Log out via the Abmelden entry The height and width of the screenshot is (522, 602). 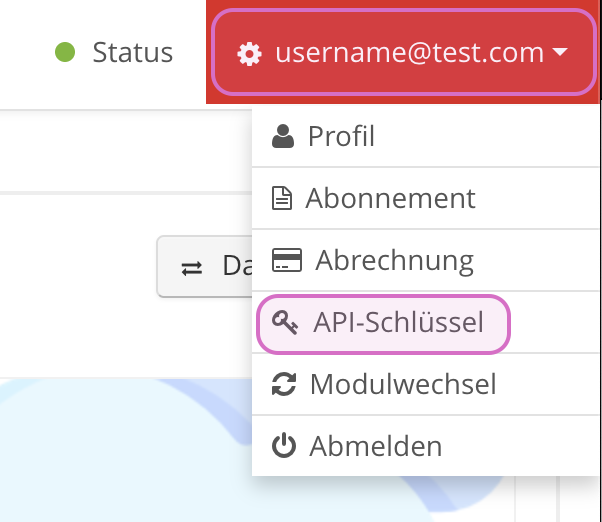point(376,446)
